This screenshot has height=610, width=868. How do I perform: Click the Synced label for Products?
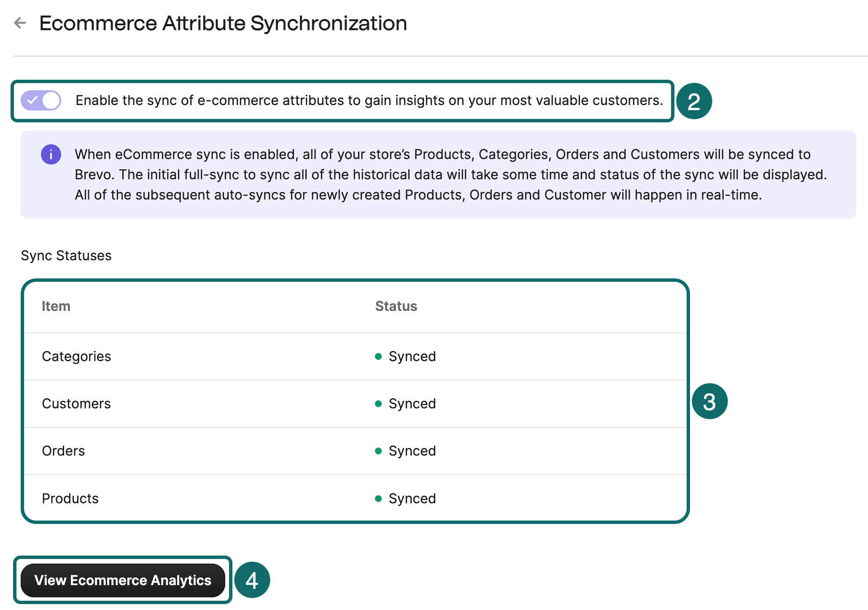tap(411, 498)
